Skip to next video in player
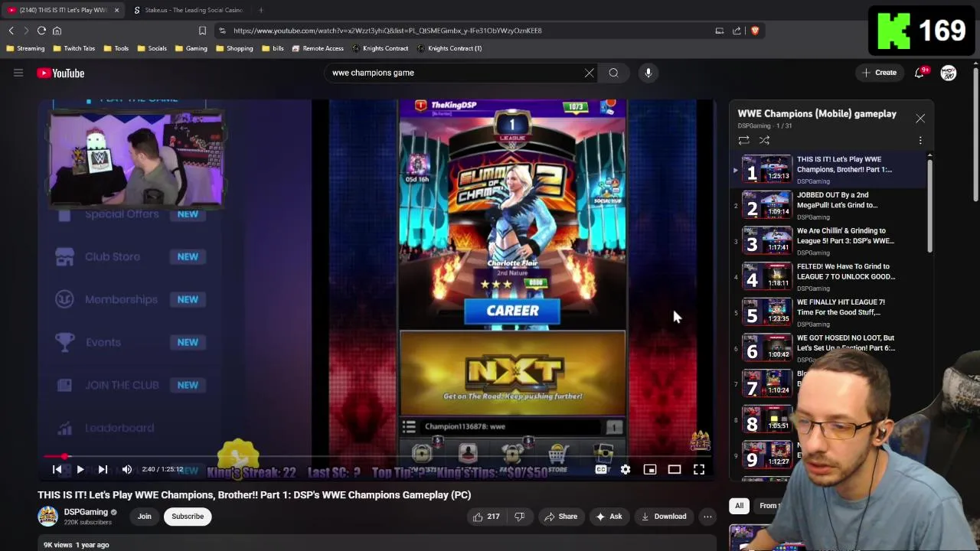 (103, 469)
